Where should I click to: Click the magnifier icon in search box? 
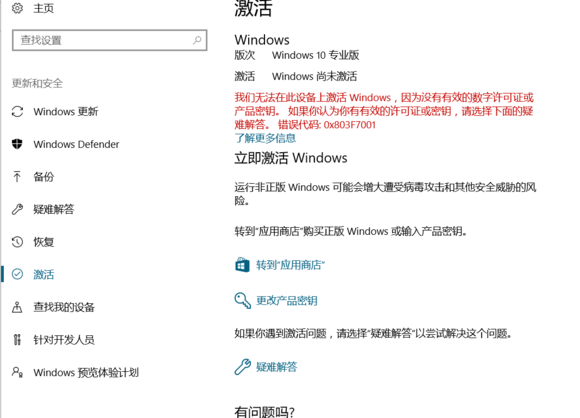[x=197, y=40]
